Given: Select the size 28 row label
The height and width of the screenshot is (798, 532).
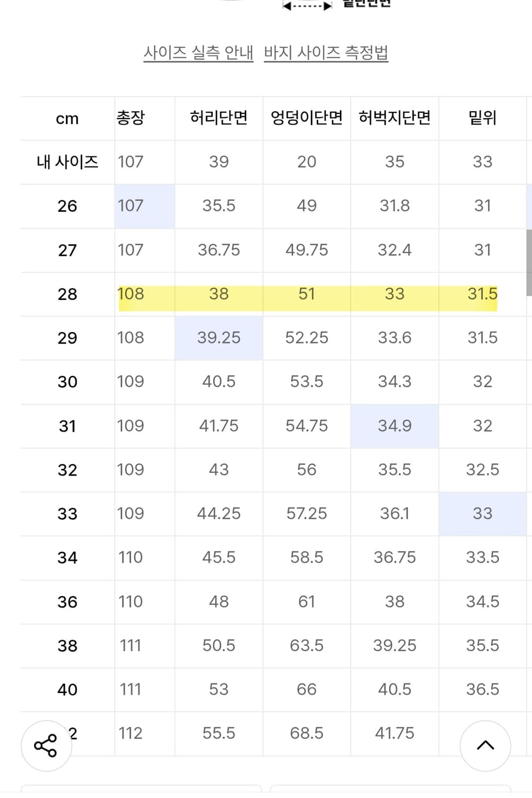Looking at the screenshot, I should (x=68, y=294).
